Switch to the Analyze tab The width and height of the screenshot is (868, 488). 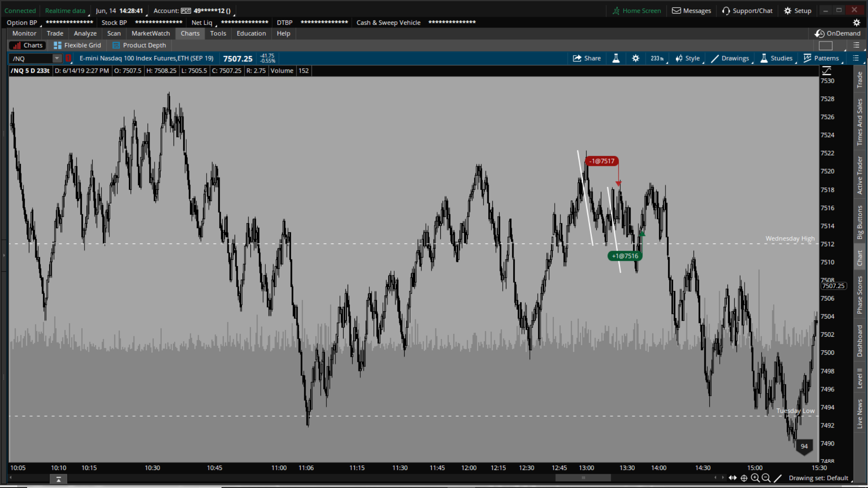click(85, 33)
